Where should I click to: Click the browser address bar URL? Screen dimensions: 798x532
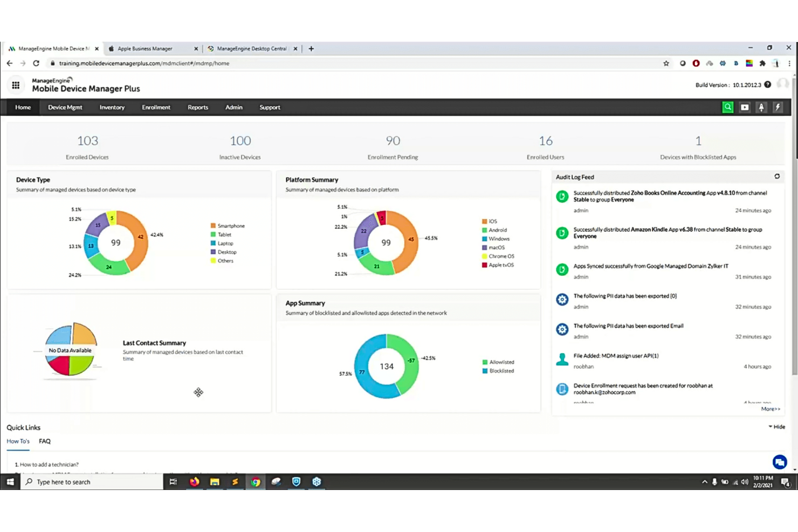pos(145,63)
